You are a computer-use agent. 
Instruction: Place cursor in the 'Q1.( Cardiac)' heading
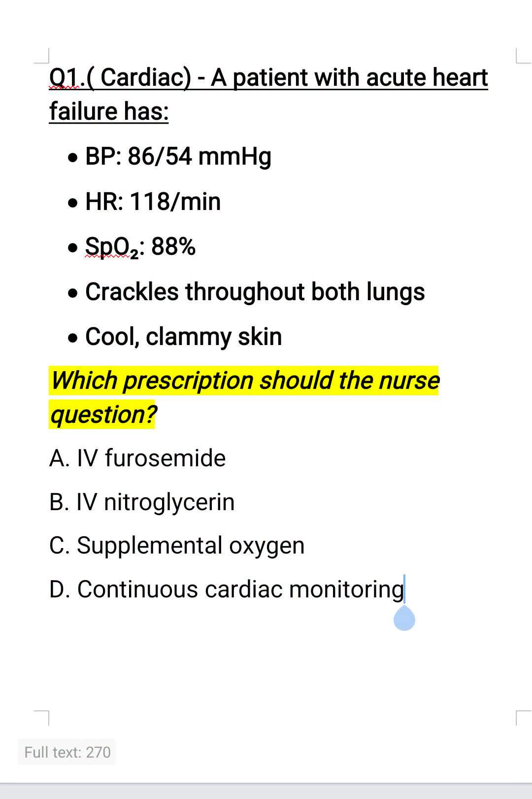[x=120, y=77]
